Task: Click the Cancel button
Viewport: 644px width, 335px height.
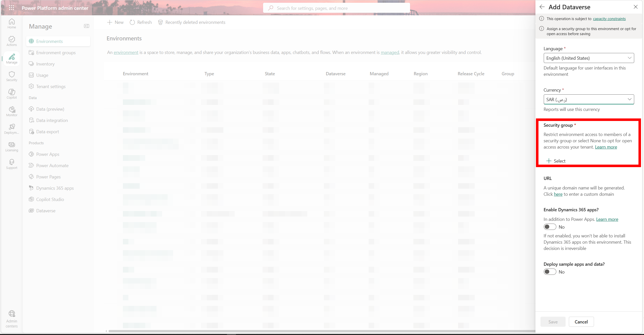Action: tap(581, 322)
